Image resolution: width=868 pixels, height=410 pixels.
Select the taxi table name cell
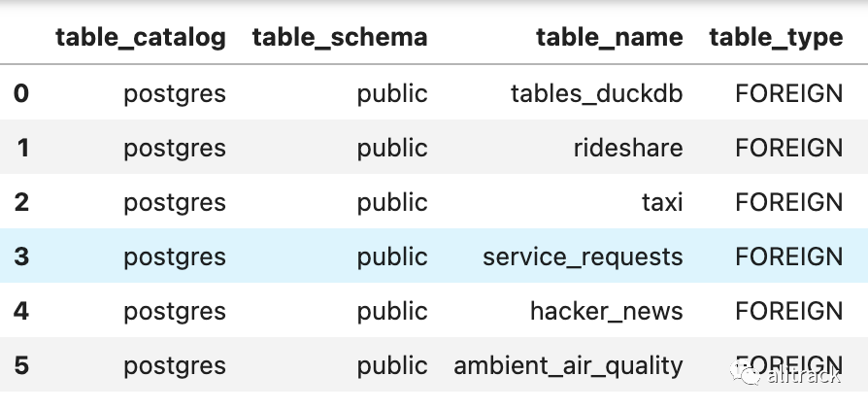[662, 202]
